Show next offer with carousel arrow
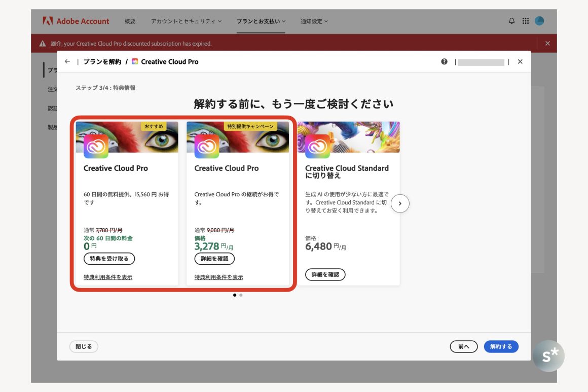The width and height of the screenshot is (588, 392). [x=400, y=204]
